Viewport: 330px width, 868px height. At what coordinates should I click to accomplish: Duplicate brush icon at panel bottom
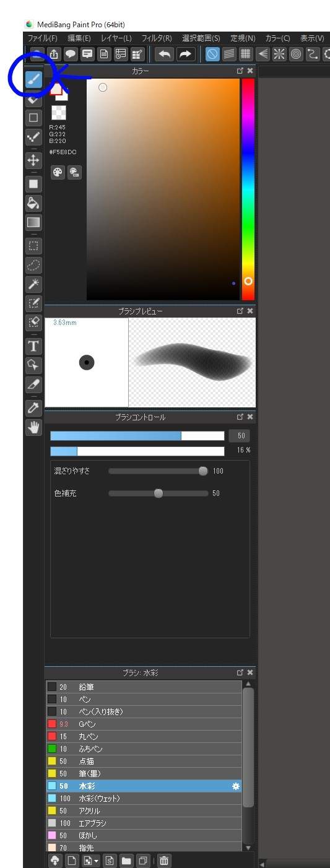click(142, 861)
